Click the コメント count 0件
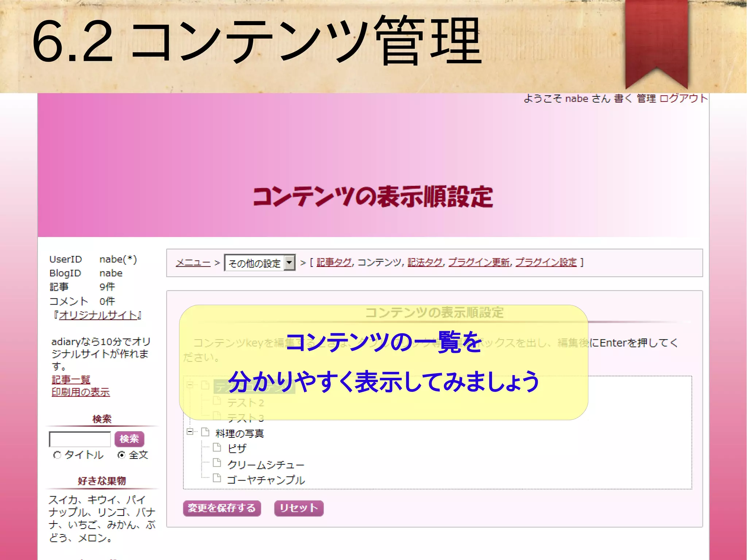This screenshot has width=747, height=560. click(107, 301)
